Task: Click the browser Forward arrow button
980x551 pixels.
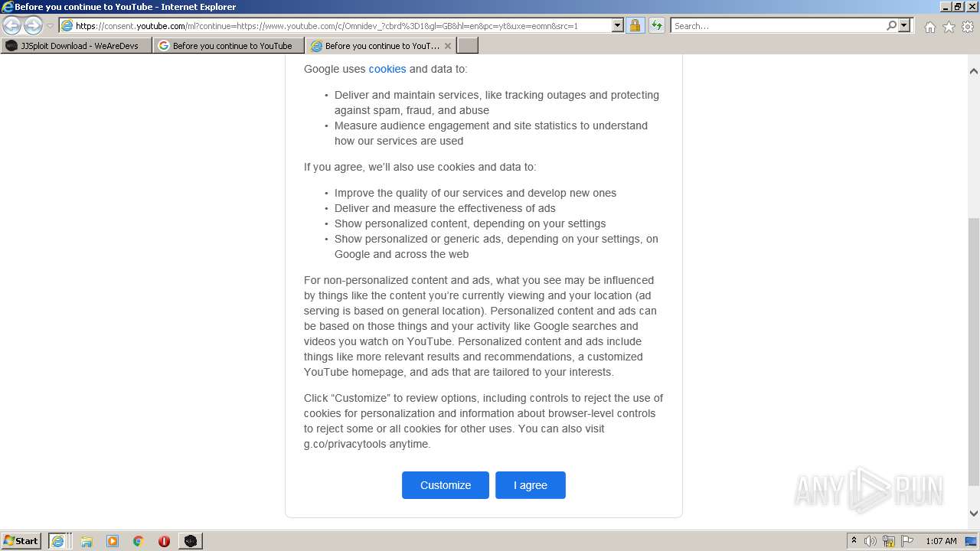Action: tap(33, 25)
